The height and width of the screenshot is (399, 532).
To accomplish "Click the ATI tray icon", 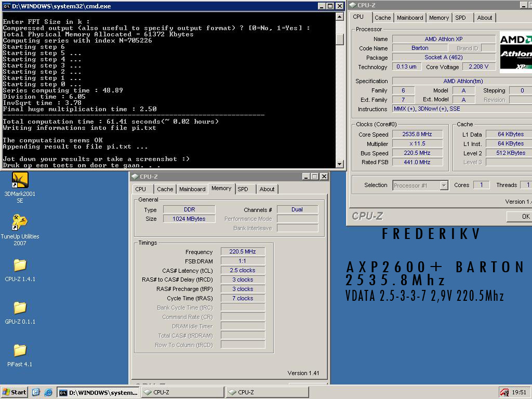I will coord(504,393).
